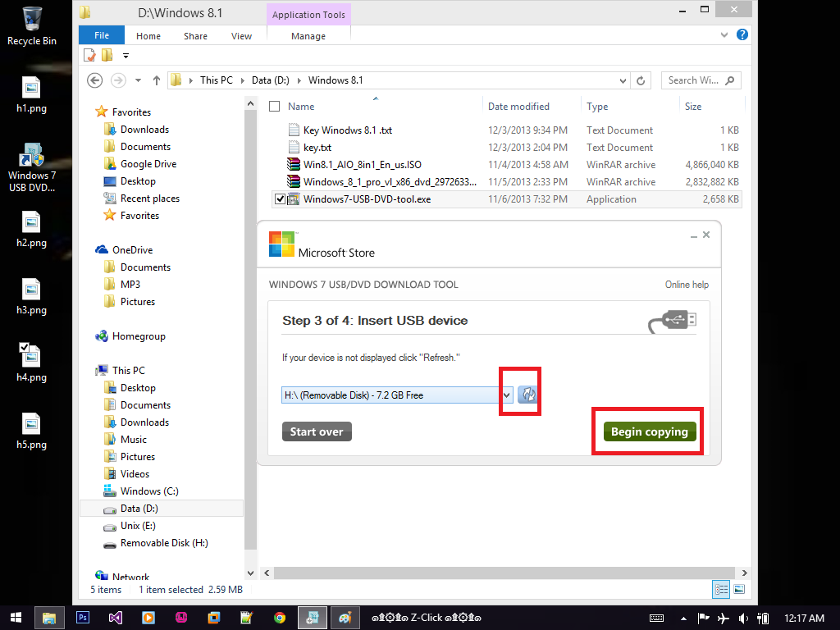This screenshot has width=840, height=630.
Task: Open Visual Studio from the taskbar
Action: [115, 618]
